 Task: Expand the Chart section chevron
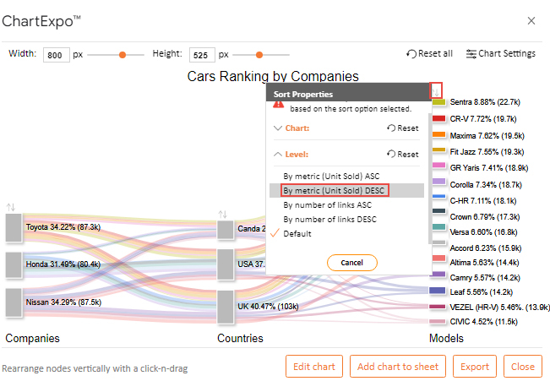[278, 128]
